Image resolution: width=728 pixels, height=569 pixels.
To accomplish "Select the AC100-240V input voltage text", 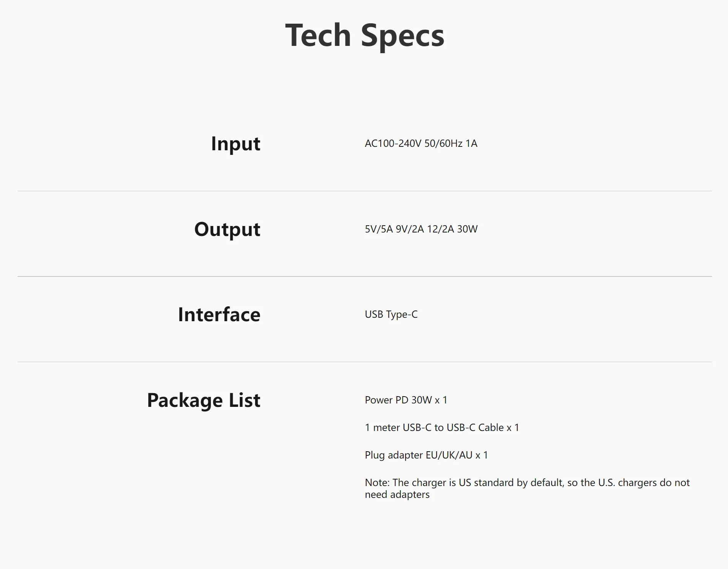I will pyautogui.click(x=393, y=144).
